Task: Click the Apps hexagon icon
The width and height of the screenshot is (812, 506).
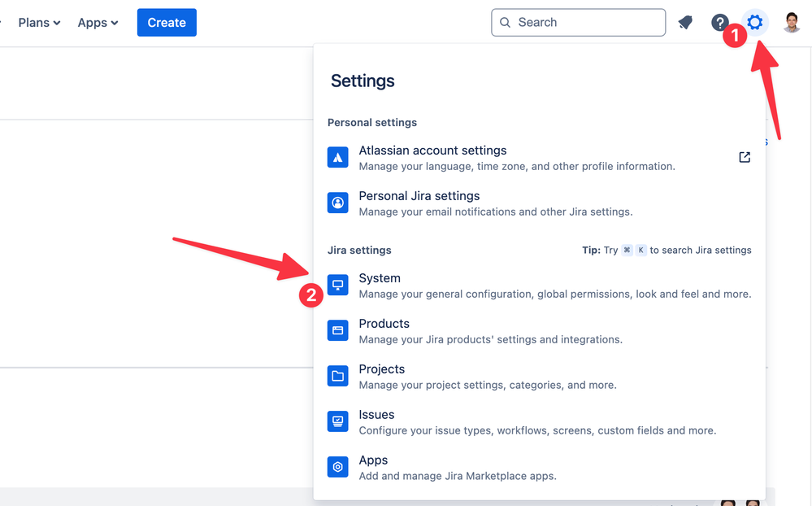Action: pyautogui.click(x=337, y=467)
